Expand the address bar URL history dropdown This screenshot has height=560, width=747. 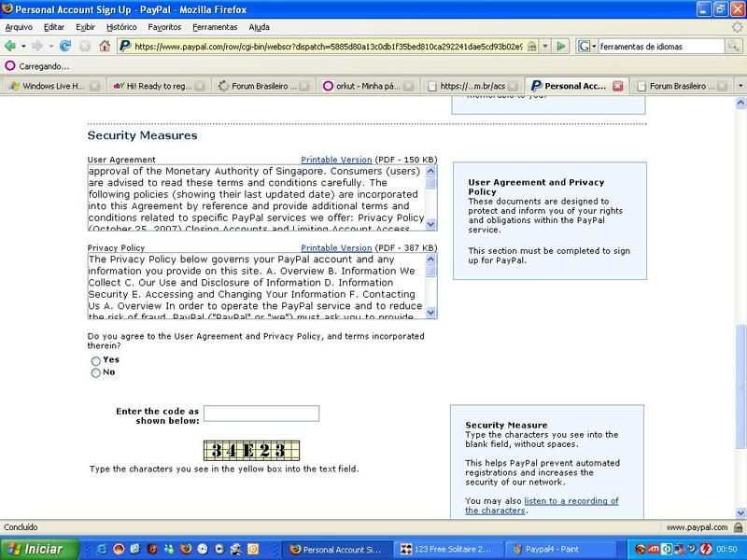[x=545, y=46]
